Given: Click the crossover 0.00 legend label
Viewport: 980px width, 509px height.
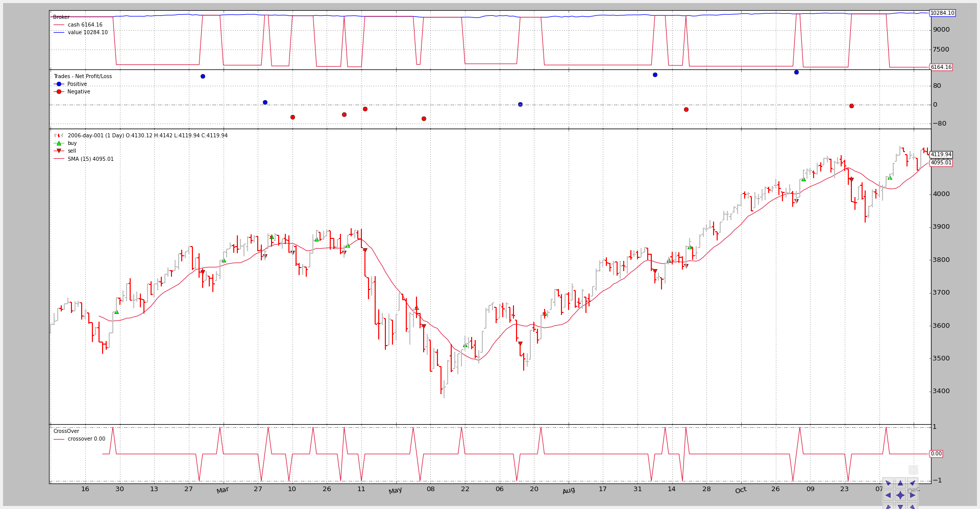Looking at the screenshot, I should point(86,439).
